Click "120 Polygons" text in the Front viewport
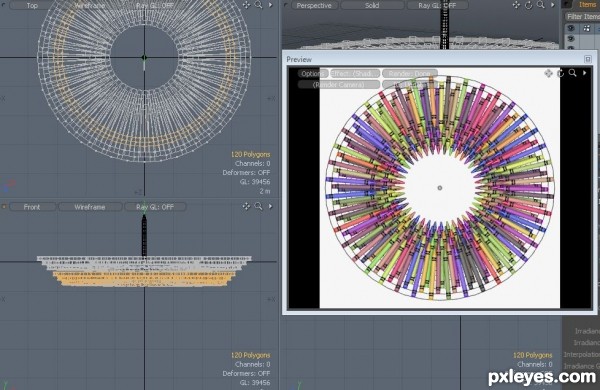This screenshot has height=390, width=600. (x=250, y=355)
